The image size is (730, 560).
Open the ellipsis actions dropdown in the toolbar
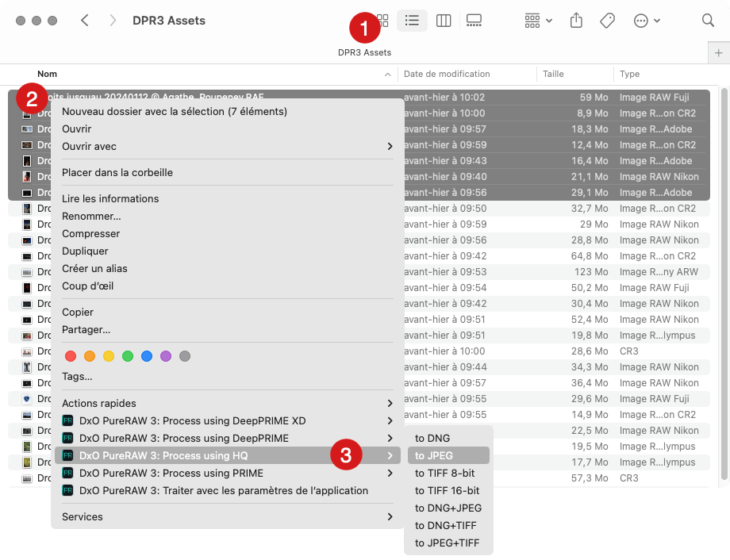[x=647, y=21]
